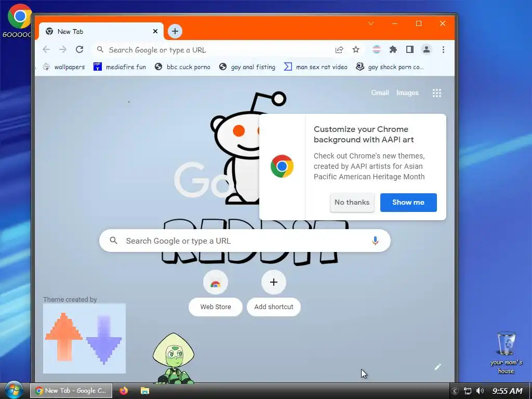This screenshot has height=399, width=532.
Task: Select the recycle bin desktop icon
Action: coord(506,353)
